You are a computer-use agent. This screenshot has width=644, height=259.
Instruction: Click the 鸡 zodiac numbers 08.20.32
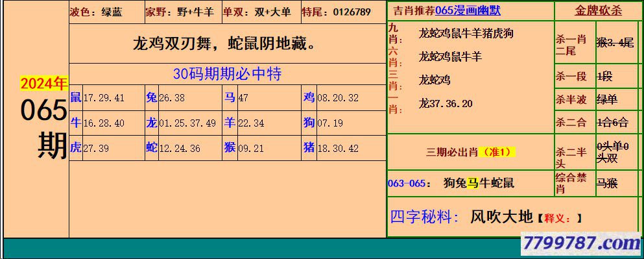click(x=338, y=98)
